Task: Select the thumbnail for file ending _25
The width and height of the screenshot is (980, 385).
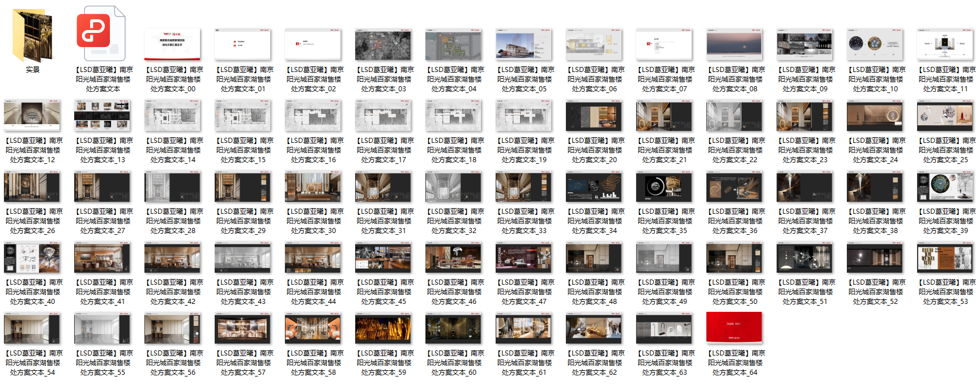Action: click(x=945, y=116)
